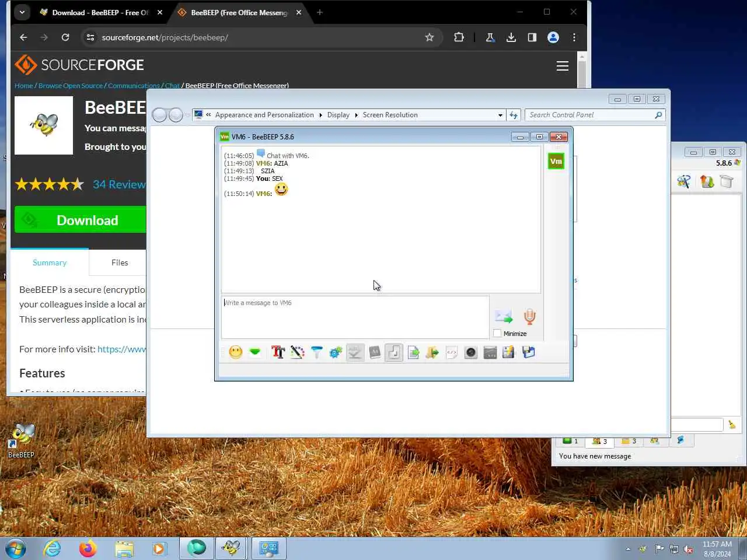Open the Chrome three-dot menu

574,37
